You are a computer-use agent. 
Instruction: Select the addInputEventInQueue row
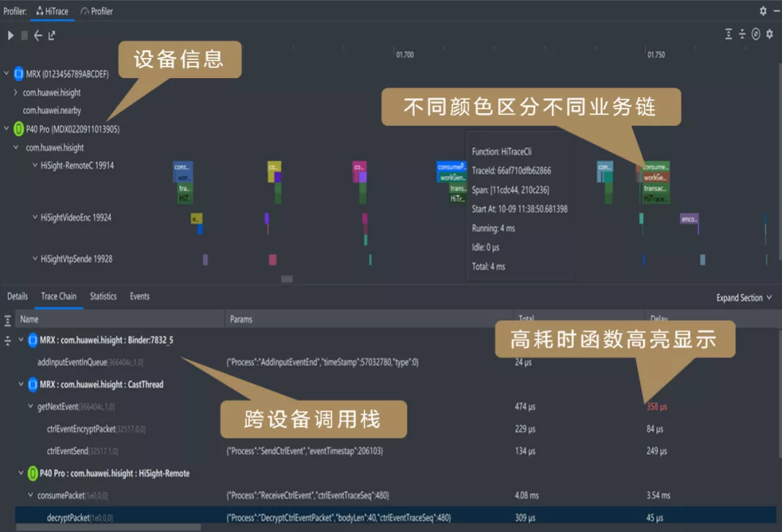(396, 362)
